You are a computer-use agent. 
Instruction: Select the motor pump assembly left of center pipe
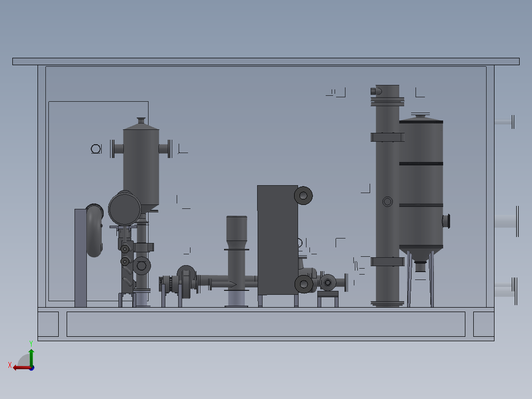(179, 283)
